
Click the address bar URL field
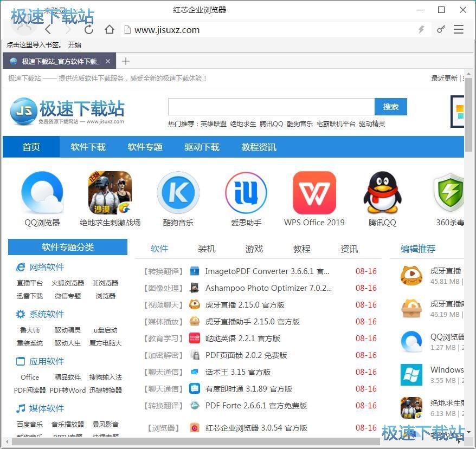click(x=271, y=30)
